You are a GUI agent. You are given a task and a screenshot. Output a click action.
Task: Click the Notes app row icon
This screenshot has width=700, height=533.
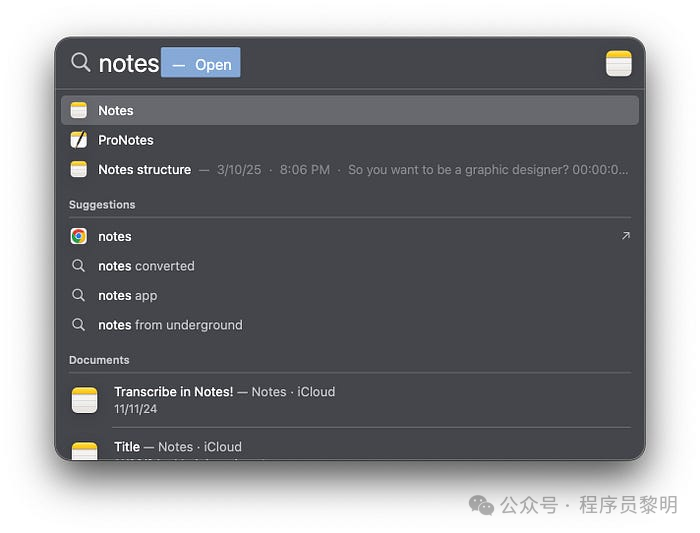(x=79, y=110)
